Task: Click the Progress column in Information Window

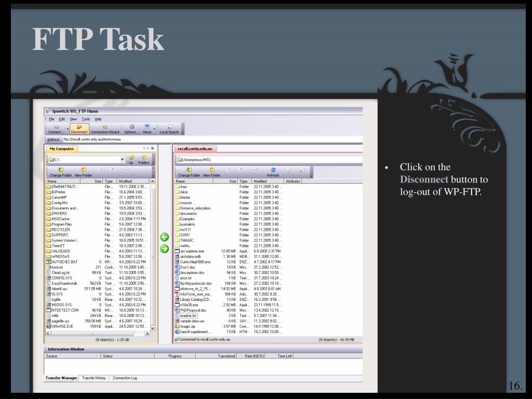Action: click(x=175, y=356)
